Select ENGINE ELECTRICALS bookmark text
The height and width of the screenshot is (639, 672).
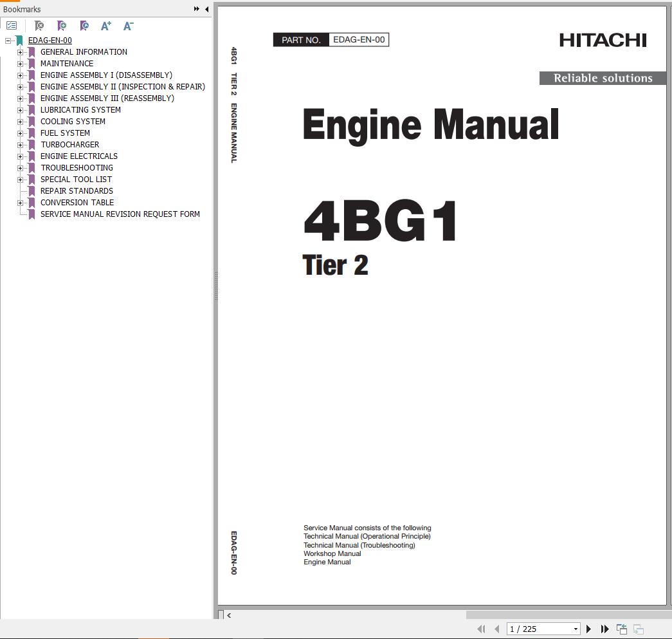pyautogui.click(x=79, y=156)
